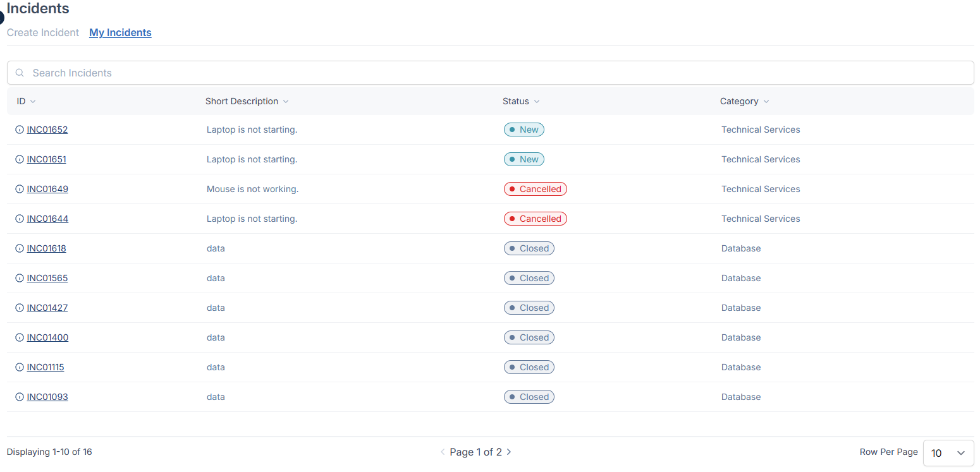Screen dimensions: 980x472
Task: Switch to the Create Incident tab
Action: click(43, 32)
